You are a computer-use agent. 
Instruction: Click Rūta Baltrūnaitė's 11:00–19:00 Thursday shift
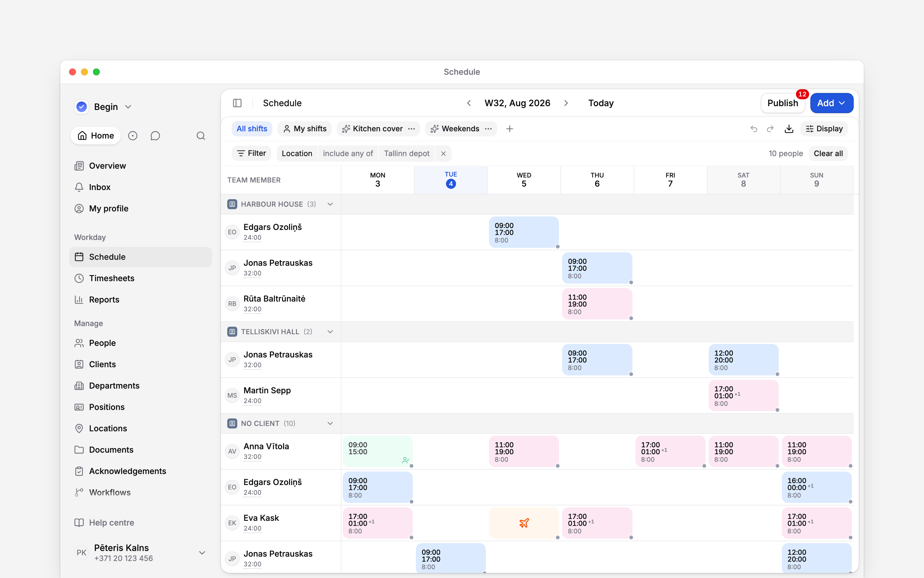[597, 303]
